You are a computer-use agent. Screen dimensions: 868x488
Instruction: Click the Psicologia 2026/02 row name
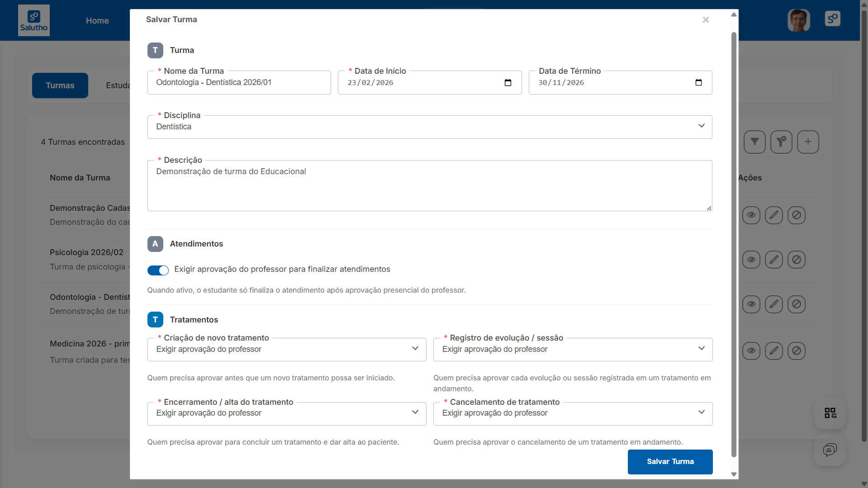pyautogui.click(x=86, y=252)
